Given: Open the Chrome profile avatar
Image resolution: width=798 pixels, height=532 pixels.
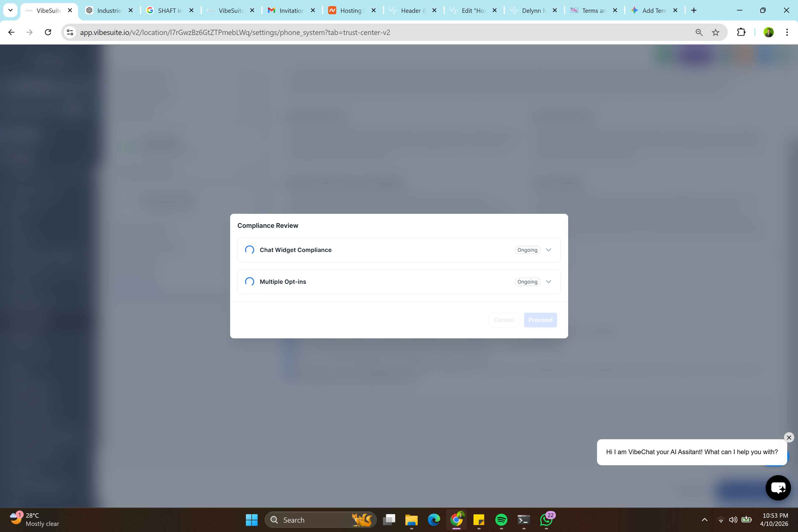Looking at the screenshot, I should click(x=769, y=32).
